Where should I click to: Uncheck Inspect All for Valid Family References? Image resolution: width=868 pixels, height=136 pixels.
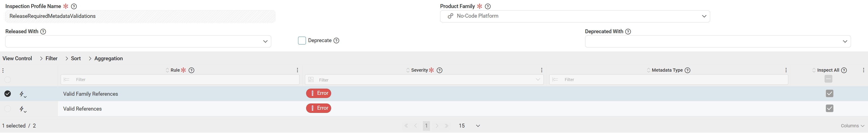pyautogui.click(x=829, y=93)
